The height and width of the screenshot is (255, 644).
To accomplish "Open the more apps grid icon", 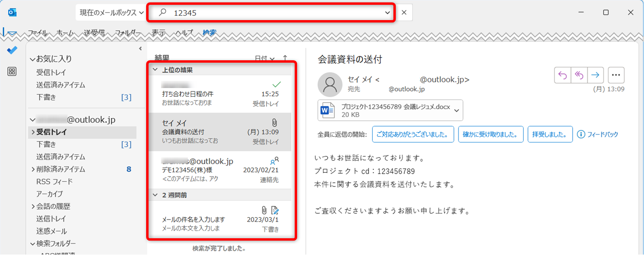I will pos(12,71).
